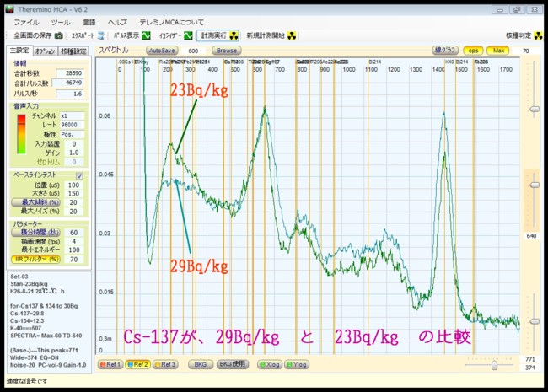Click the 374 value field at bottom right
This screenshot has height=392, width=548.
(x=529, y=368)
